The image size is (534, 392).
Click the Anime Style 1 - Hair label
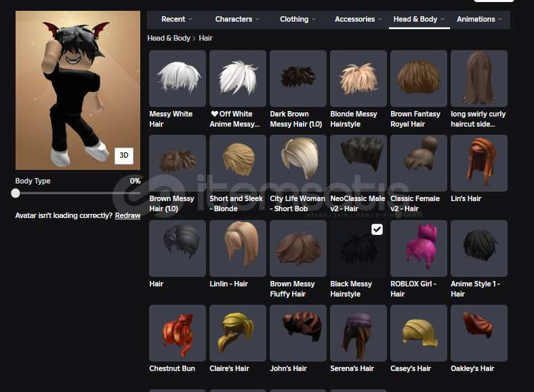point(476,289)
